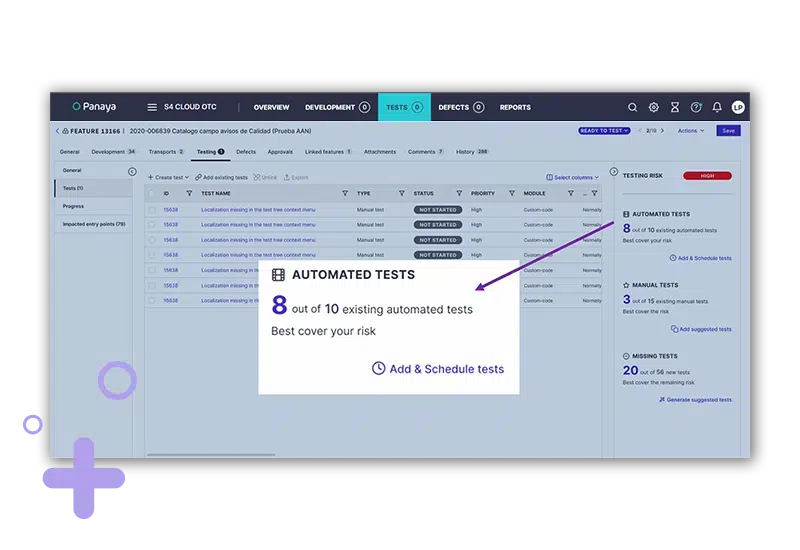Image resolution: width=800 pixels, height=550 pixels.
Task: Click Add suggested tests link
Action: 701,329
